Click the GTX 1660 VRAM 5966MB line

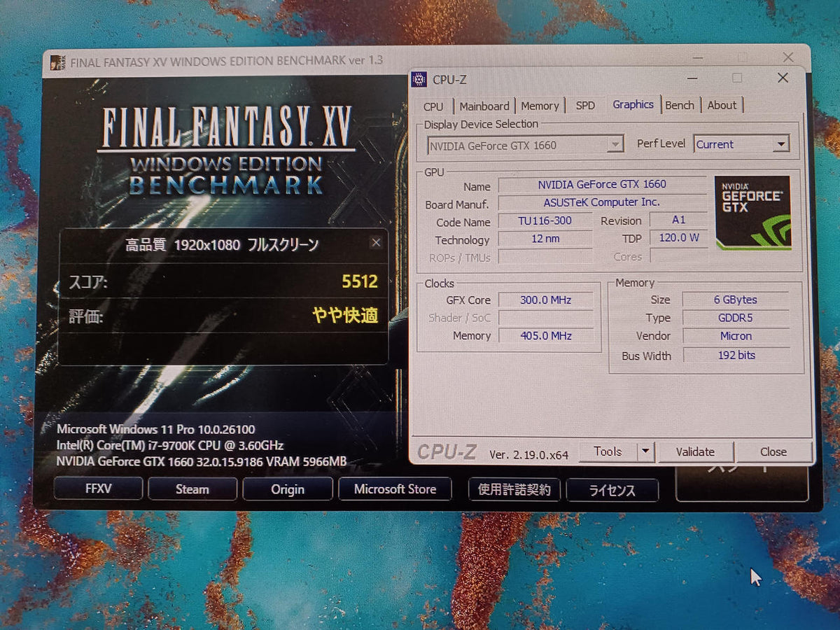(202, 461)
